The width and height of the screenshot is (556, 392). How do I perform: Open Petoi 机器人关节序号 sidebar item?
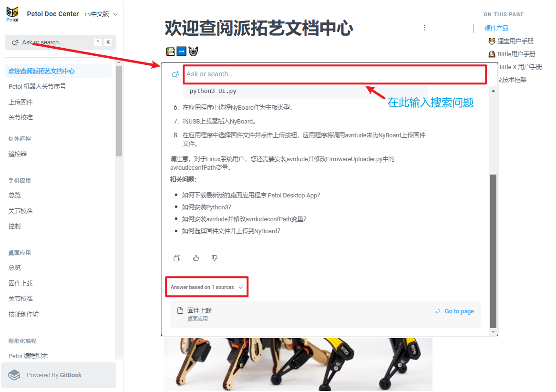(x=37, y=87)
